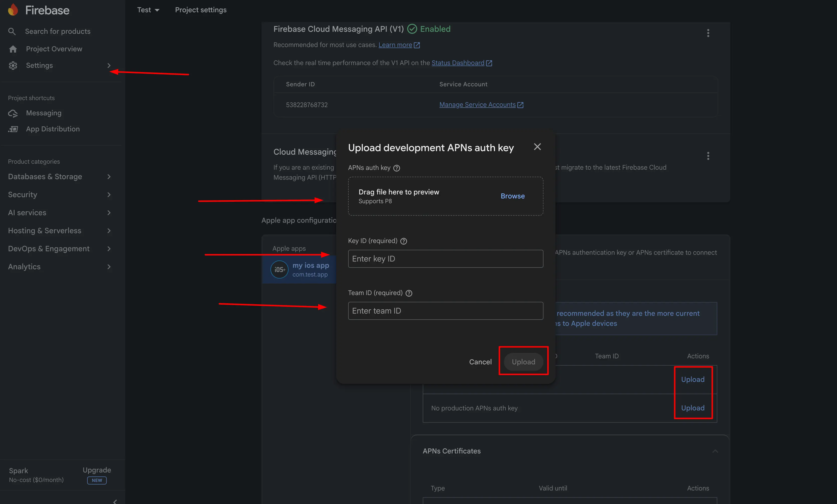Click the search for products magnifier icon
The height and width of the screenshot is (504, 837).
click(12, 31)
